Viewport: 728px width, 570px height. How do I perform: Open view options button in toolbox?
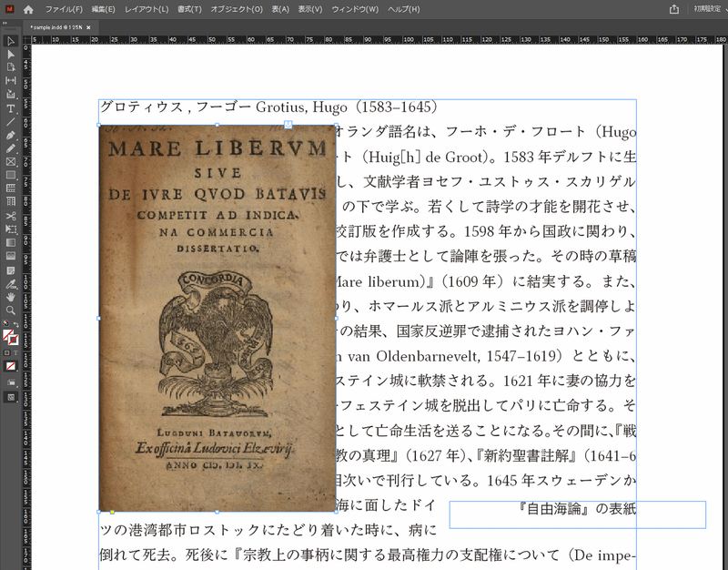pos(10,382)
